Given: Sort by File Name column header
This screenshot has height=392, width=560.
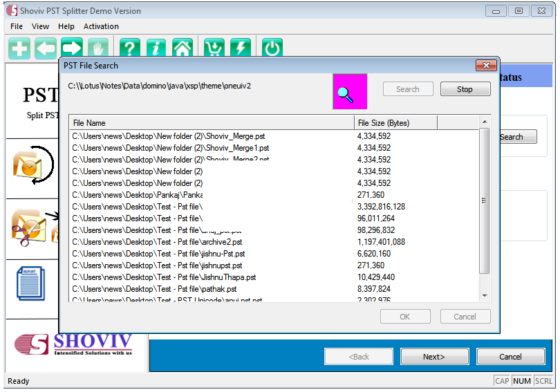Looking at the screenshot, I should point(212,123).
